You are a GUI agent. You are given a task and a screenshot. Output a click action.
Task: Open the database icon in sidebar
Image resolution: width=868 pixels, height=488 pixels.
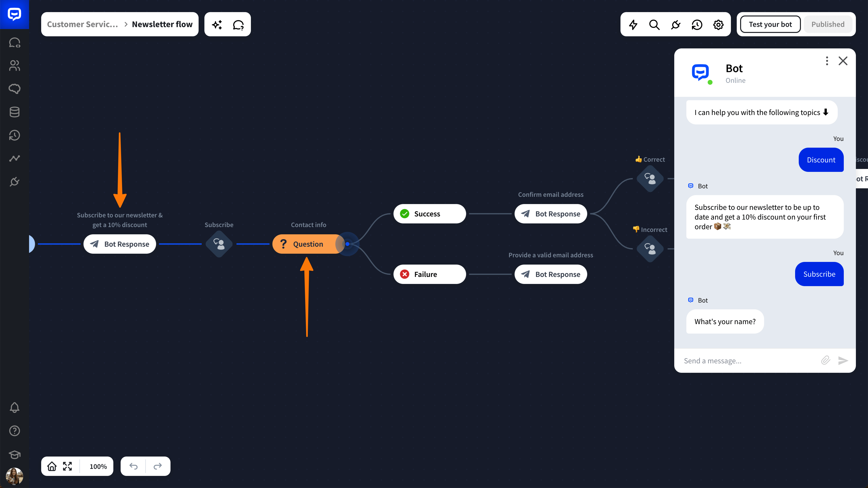pos(15,112)
